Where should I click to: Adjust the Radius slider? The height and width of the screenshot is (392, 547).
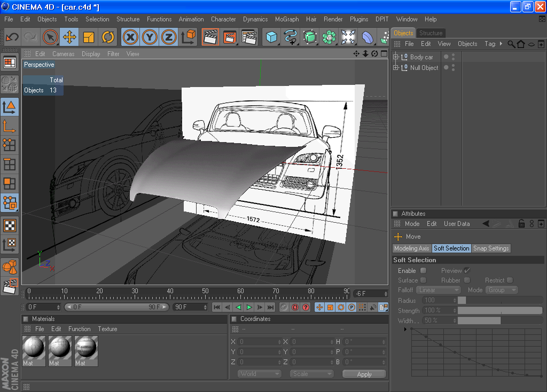click(x=500, y=300)
